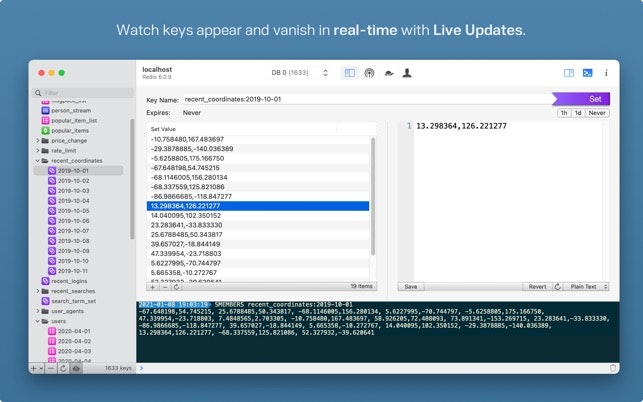Set expiry to 1h
This screenshot has height=402, width=643.
point(564,113)
